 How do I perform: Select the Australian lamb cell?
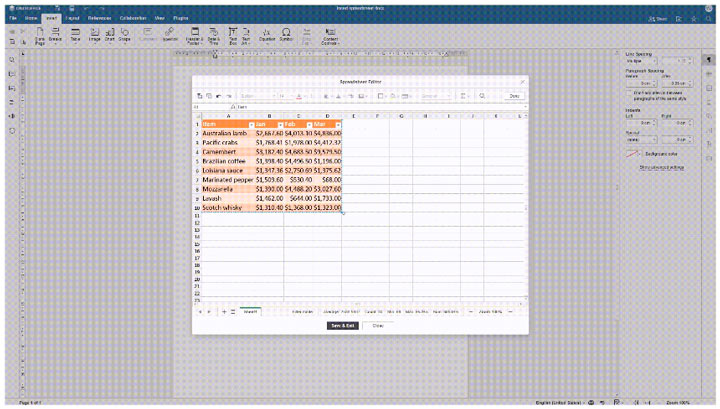228,133
